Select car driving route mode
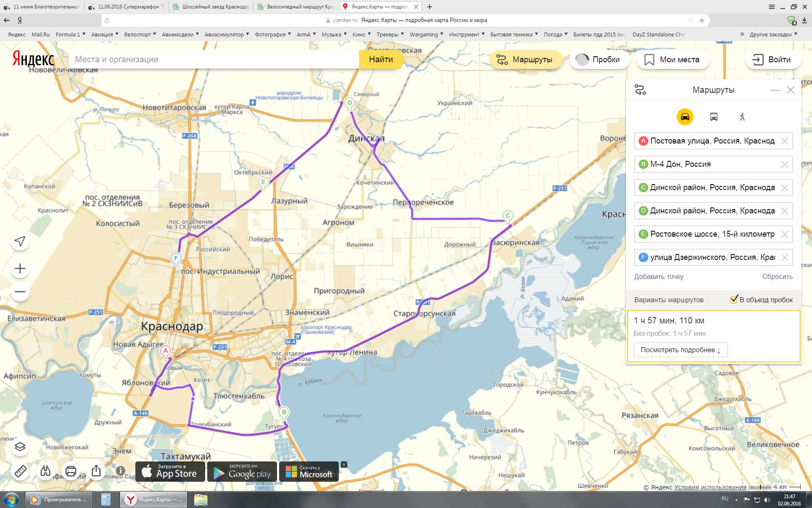The height and width of the screenshot is (508, 812). 685,117
